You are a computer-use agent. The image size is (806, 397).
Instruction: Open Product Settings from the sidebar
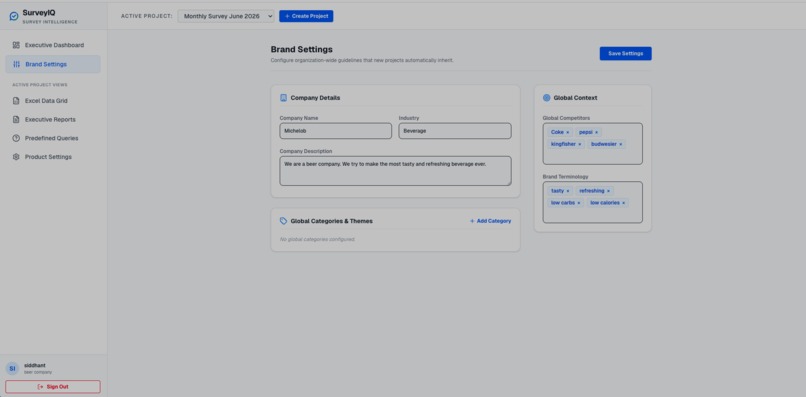(x=53, y=157)
